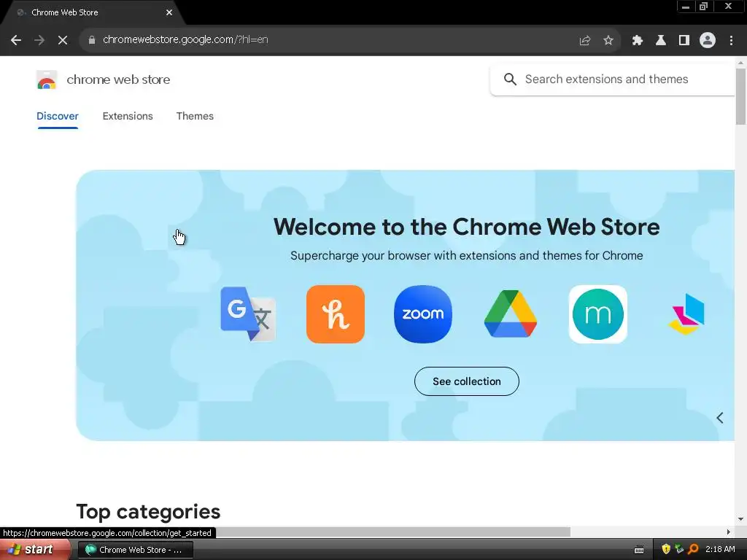This screenshot has height=560, width=747.
Task: Open the teal 'm' extension icon
Action: point(598,314)
